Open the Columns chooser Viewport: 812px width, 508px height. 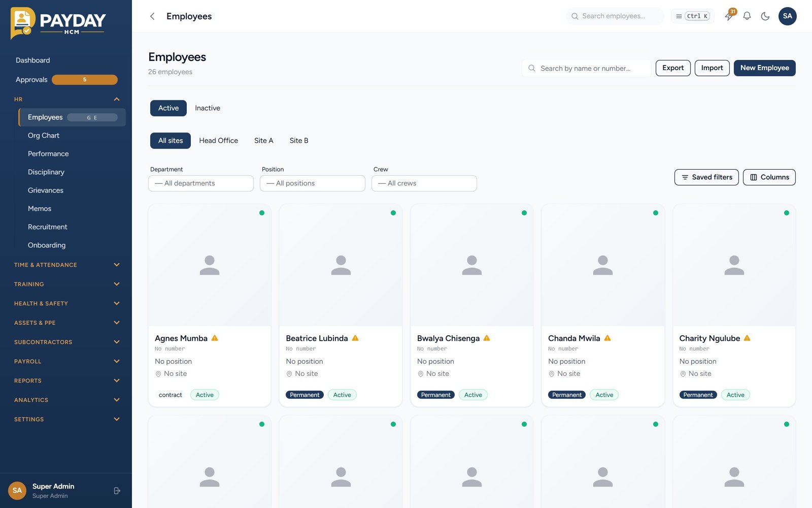769,177
